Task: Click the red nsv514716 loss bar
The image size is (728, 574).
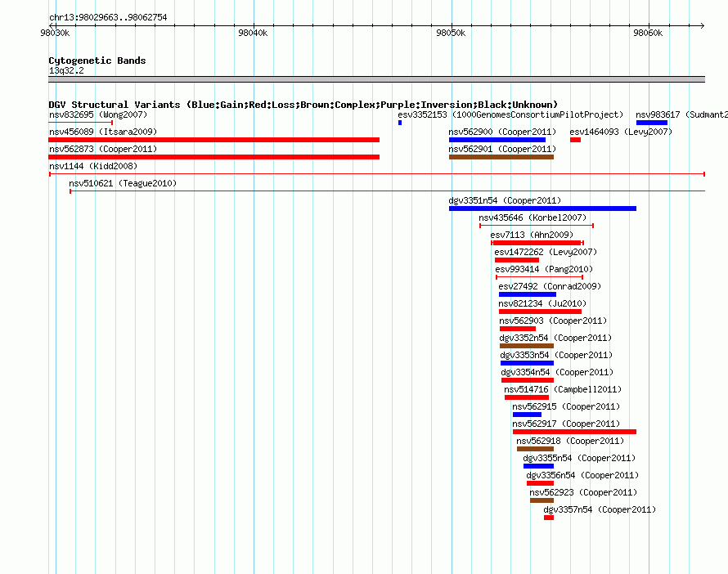Action: (527, 397)
